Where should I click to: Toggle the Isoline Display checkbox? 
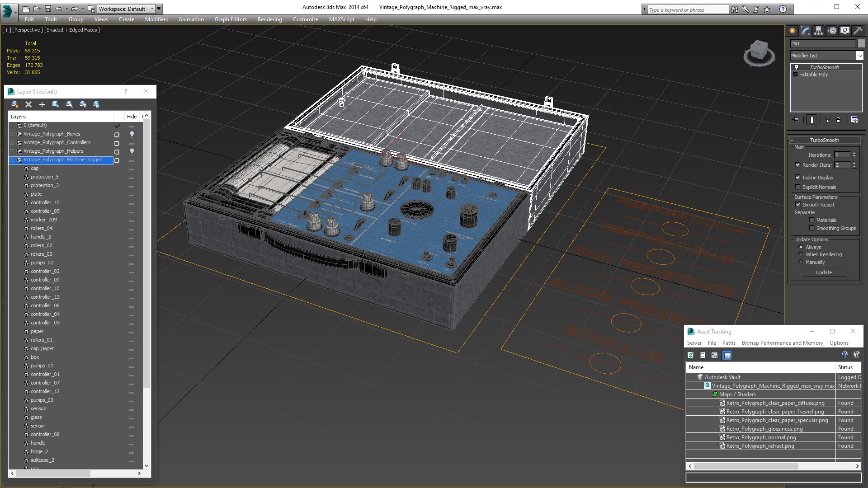(x=797, y=177)
